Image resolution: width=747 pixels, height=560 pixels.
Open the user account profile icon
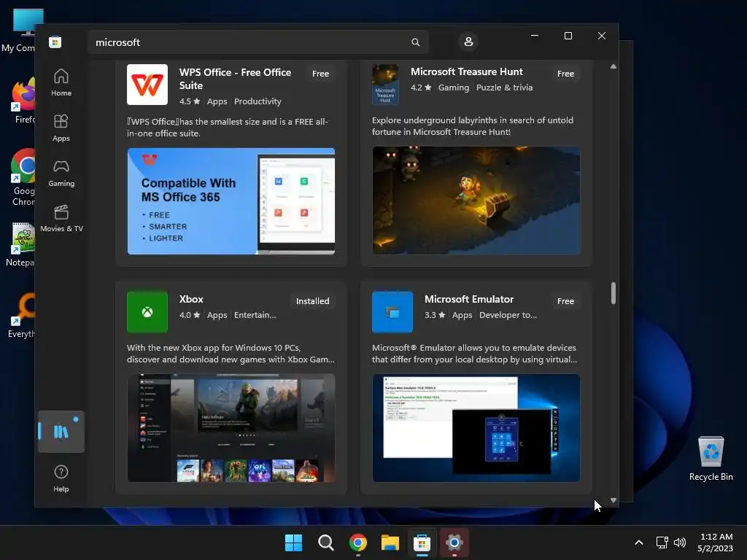(x=468, y=42)
